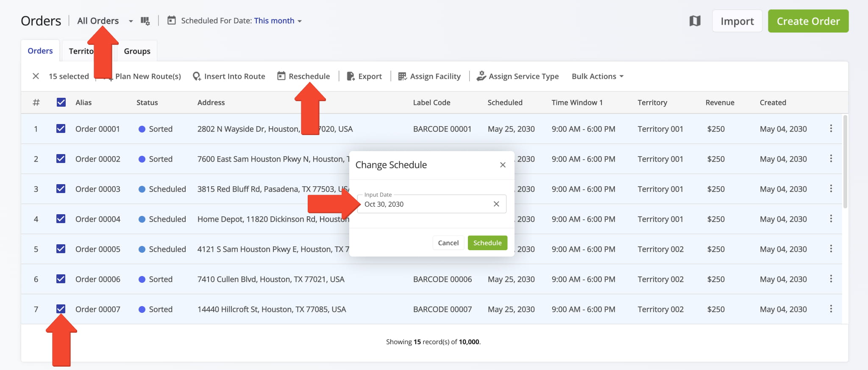Sort by the Scheduled column header
Viewport: 868px width, 370px height.
[x=505, y=102]
